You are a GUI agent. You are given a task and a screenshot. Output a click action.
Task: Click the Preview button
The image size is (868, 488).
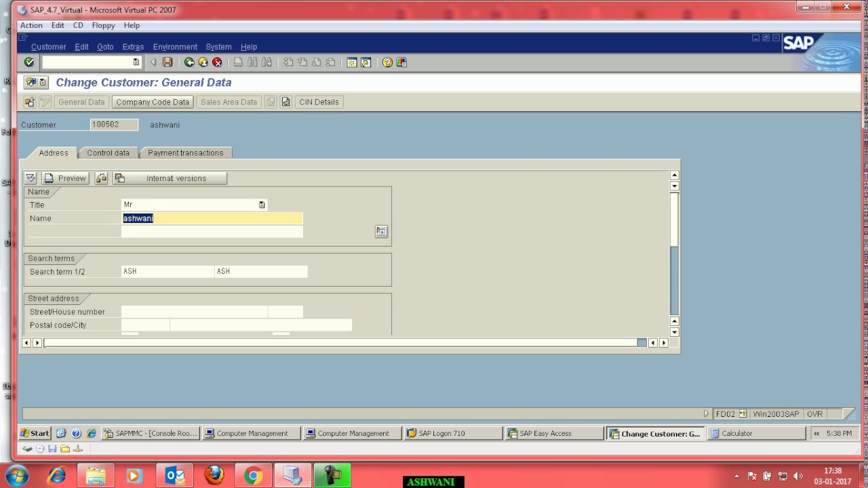pos(65,178)
